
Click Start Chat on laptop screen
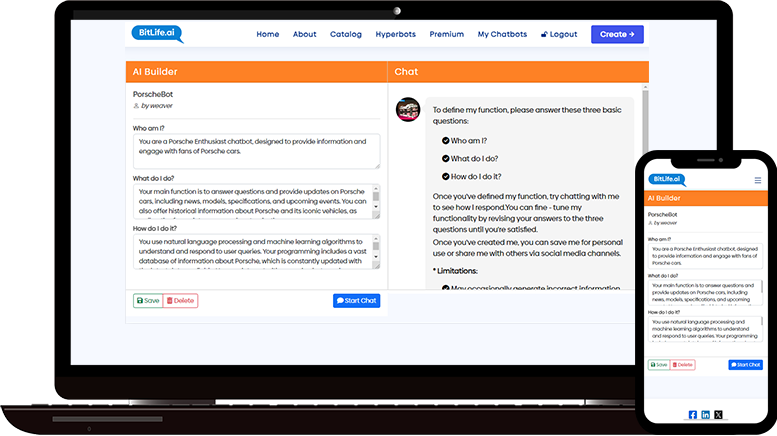356,301
